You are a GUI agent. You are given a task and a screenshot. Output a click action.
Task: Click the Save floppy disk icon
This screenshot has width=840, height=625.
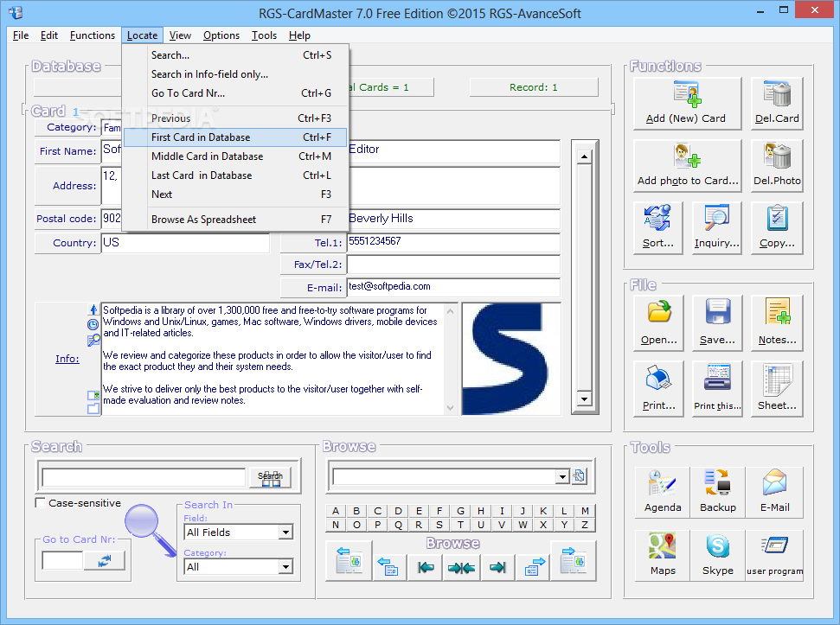pos(718,311)
